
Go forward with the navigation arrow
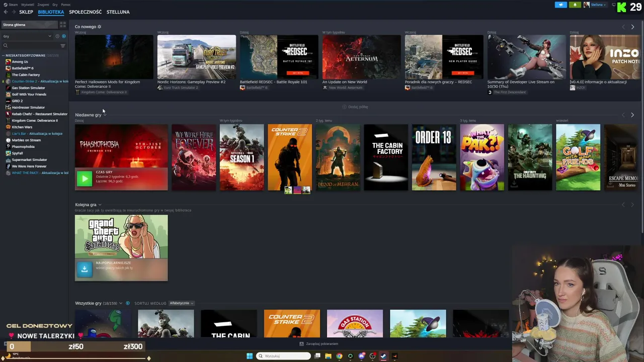pos(13,12)
